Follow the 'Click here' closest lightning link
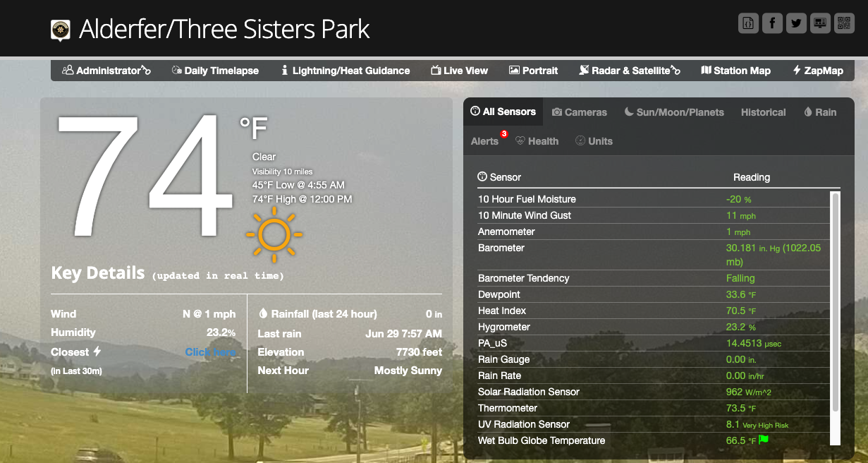This screenshot has height=463, width=868. click(210, 351)
